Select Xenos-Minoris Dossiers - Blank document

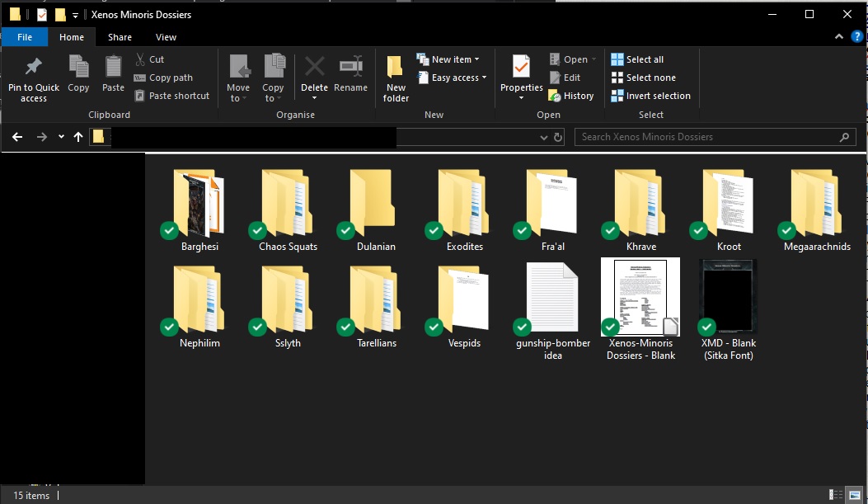pos(641,310)
